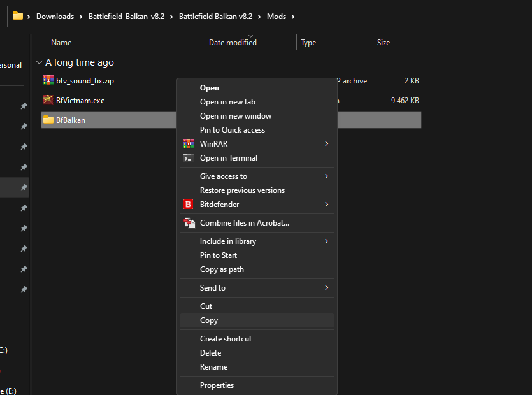Collapse the 'A long time ago' group
The width and height of the screenshot is (532, 395).
(39, 62)
